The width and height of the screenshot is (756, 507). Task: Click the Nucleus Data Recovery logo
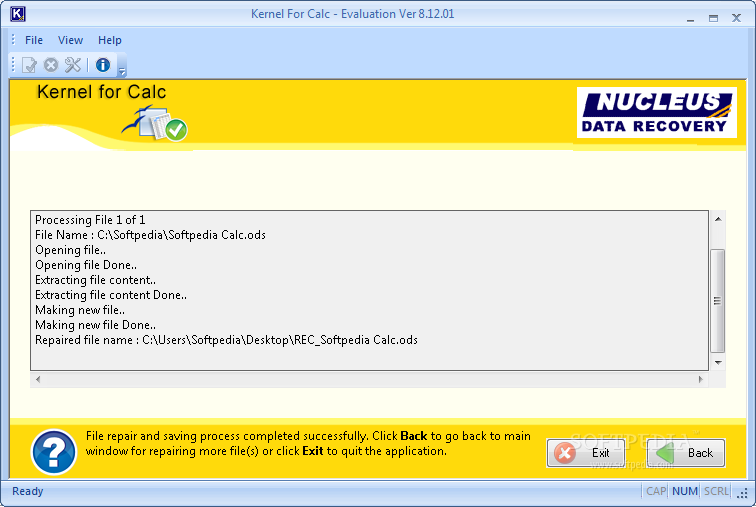pos(657,113)
